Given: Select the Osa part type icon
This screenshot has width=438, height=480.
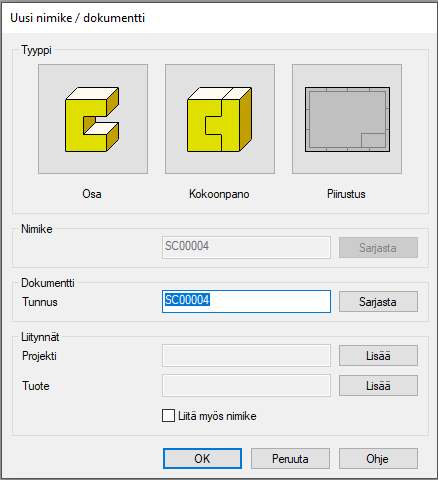Looking at the screenshot, I should point(93,119).
